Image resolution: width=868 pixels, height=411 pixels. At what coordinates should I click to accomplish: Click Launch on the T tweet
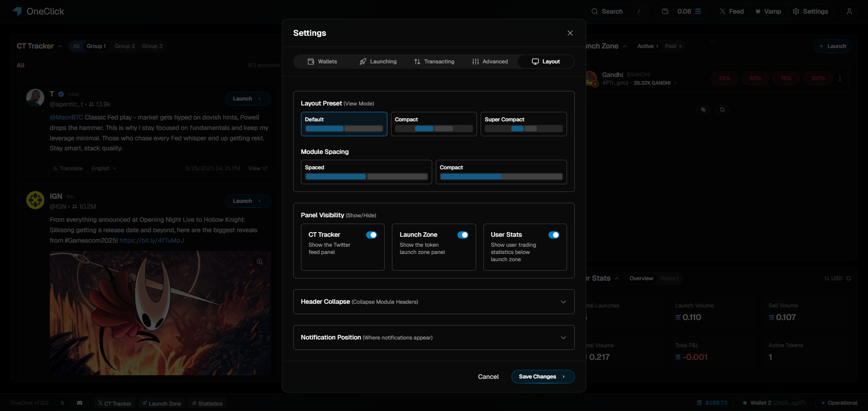(x=248, y=99)
